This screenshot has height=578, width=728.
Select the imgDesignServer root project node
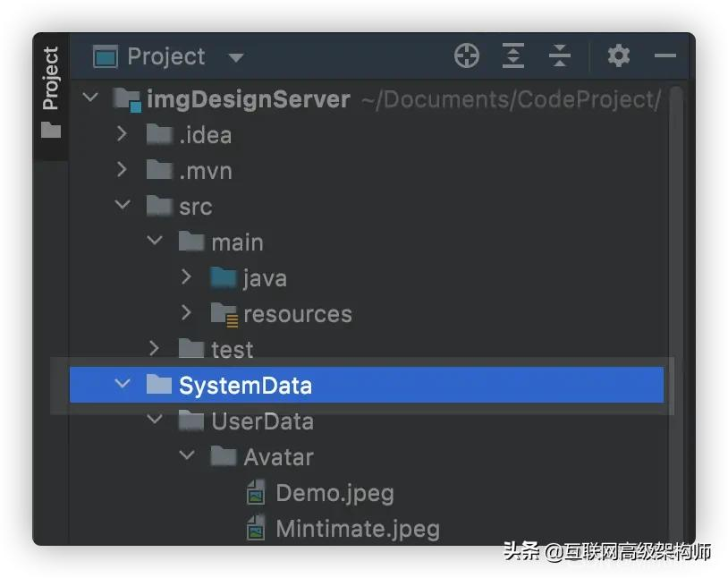point(249,99)
